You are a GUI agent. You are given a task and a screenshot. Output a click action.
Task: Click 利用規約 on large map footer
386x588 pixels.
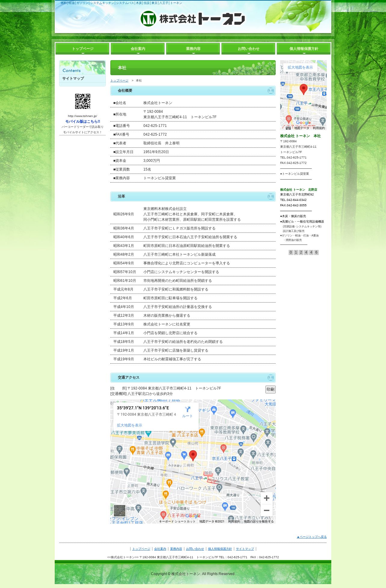tap(234, 522)
